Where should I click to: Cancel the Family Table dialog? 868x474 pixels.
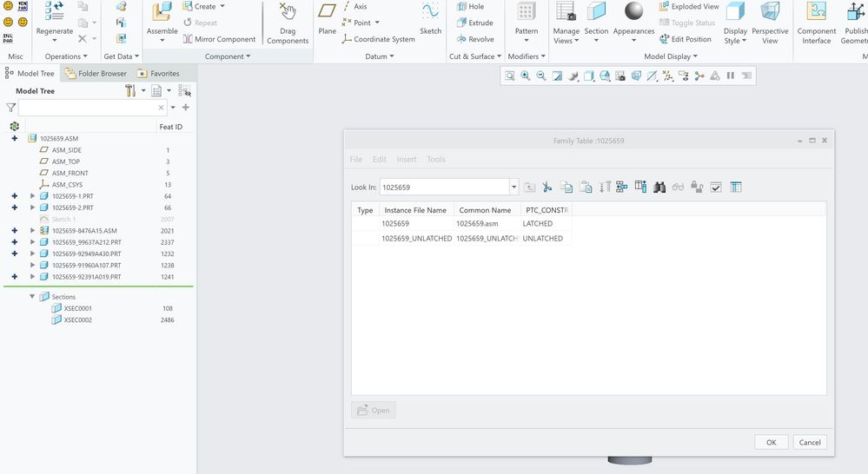click(809, 442)
